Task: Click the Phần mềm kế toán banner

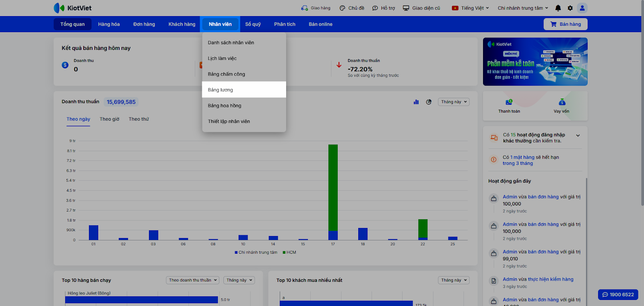Action: [x=535, y=62]
